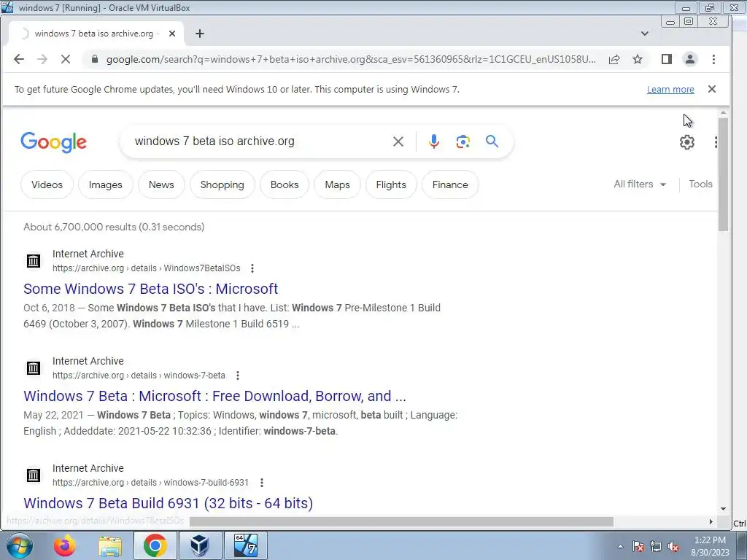The width and height of the screenshot is (747, 560).
Task: Switch to the Videos filter
Action: click(47, 184)
